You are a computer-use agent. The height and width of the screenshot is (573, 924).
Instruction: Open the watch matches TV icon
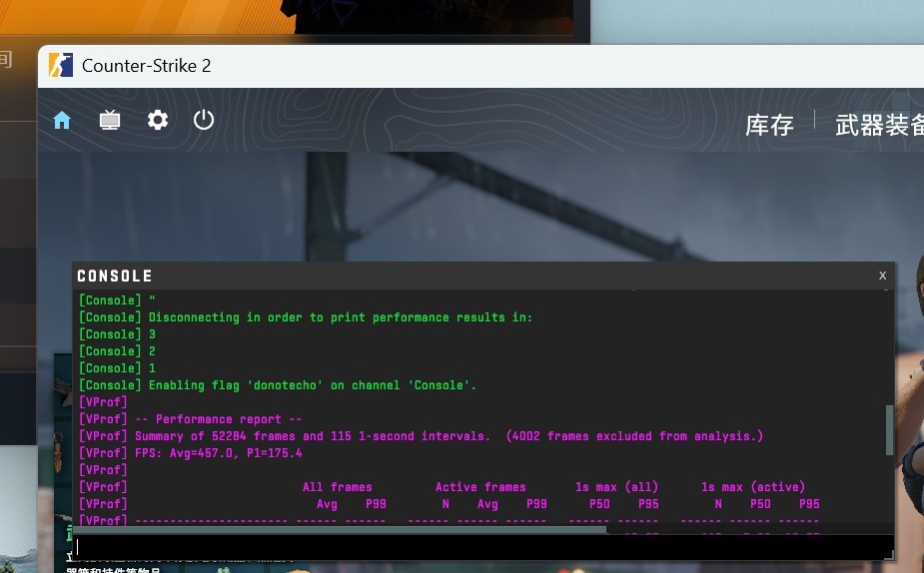coord(110,120)
